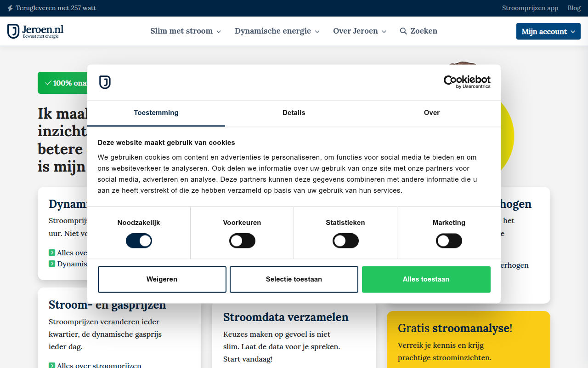Click the 'Gratis stroomanalyse!' card heading
This screenshot has width=588, height=368.
tap(455, 328)
